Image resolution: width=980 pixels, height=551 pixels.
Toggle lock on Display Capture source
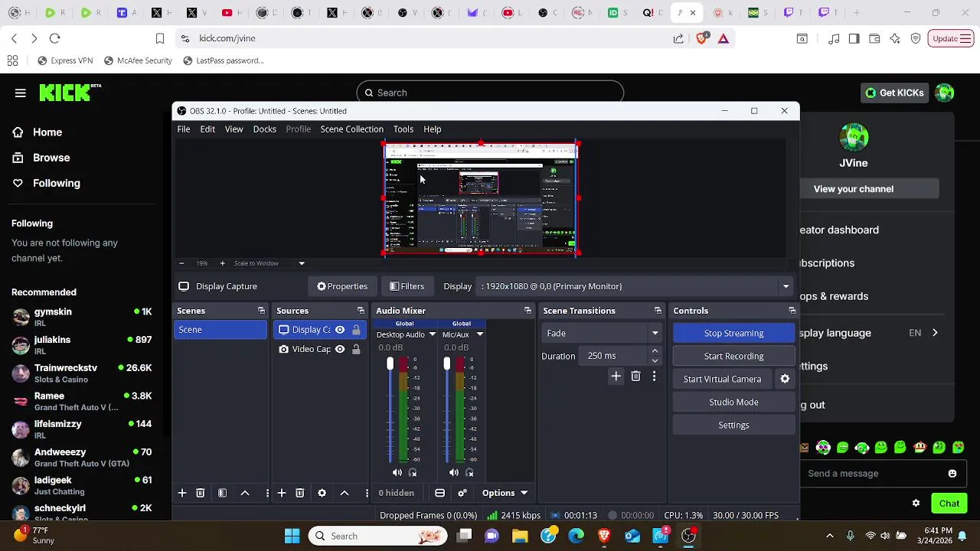(356, 330)
